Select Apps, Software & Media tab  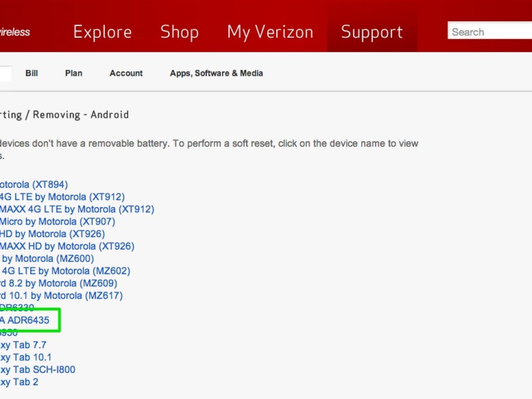click(x=216, y=73)
